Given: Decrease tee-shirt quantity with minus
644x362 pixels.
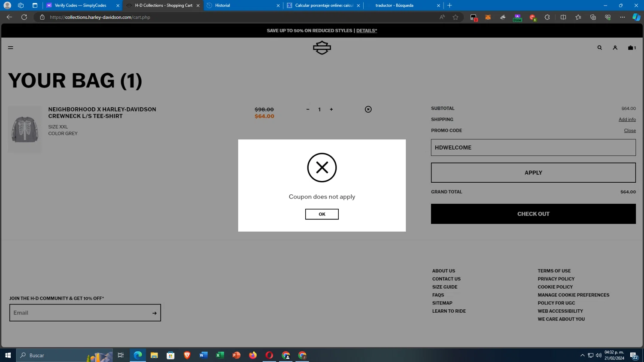Looking at the screenshot, I should coord(308,109).
